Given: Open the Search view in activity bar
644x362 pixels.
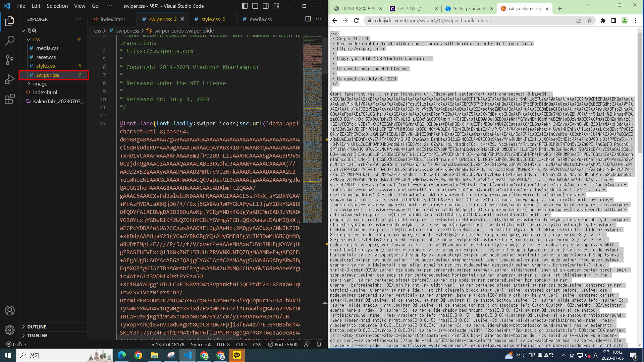Looking at the screenshot, I should pyautogui.click(x=10, y=41).
